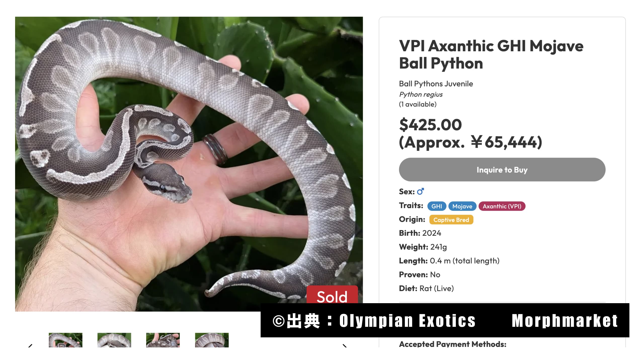Select the third thumbnail with hand

[163, 340]
